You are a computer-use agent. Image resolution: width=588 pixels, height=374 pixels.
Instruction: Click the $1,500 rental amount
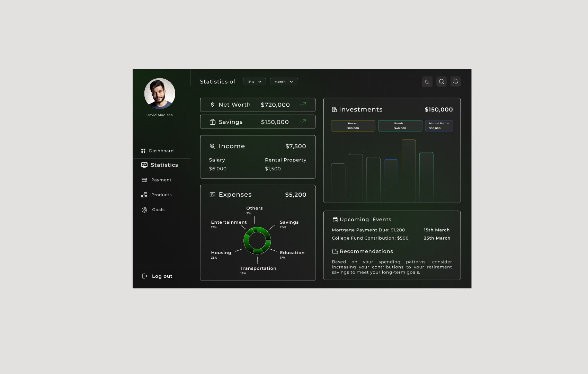click(273, 169)
